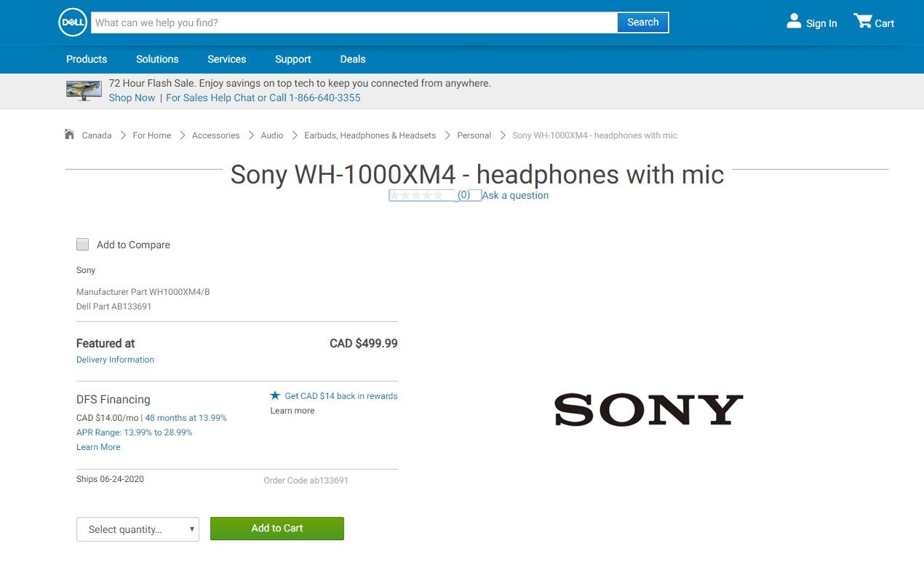Open Delivery Information link
This screenshot has height=573, width=924.
tap(116, 360)
